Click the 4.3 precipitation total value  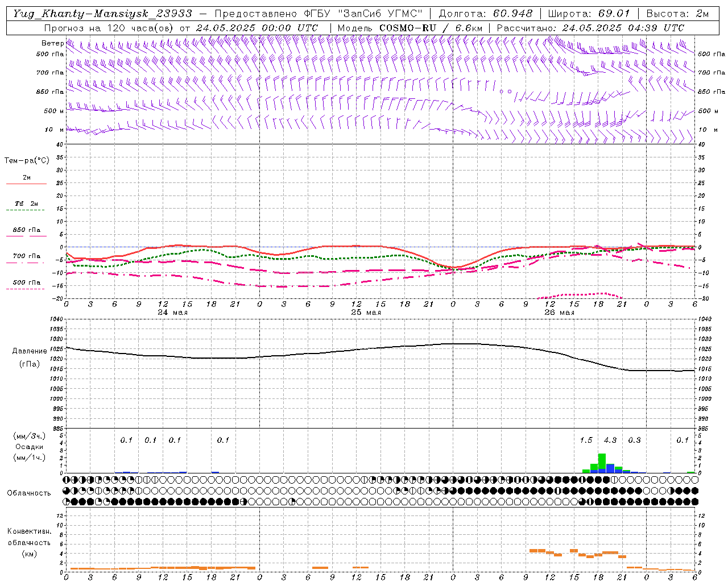(610, 440)
